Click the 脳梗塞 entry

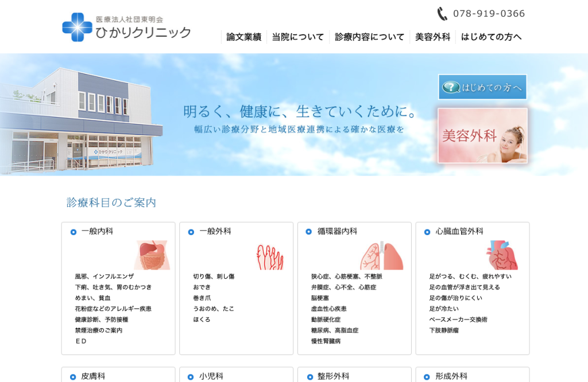coord(320,298)
